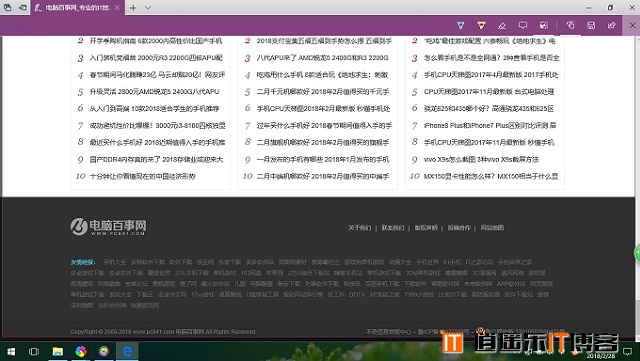The width and height of the screenshot is (640, 361).
Task: Exit web notes mode with the purple X
Action: pyautogui.click(x=632, y=25)
